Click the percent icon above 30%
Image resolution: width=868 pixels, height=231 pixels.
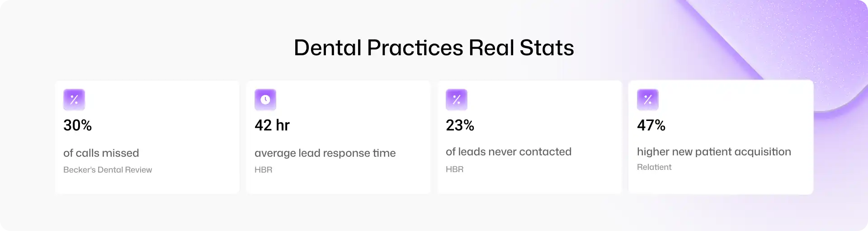74,100
